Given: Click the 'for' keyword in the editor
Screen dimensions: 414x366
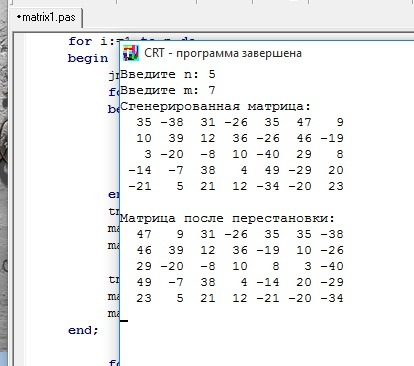Looking at the screenshot, I should (80, 41).
